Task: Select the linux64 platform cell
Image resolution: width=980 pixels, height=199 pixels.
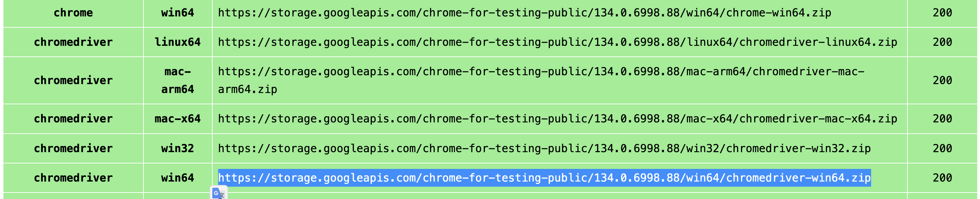Action: [x=178, y=42]
